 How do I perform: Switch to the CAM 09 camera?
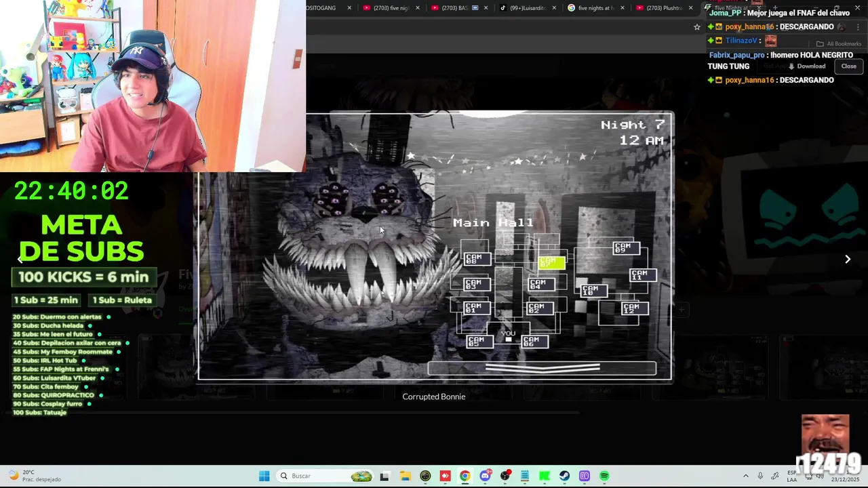pos(626,248)
